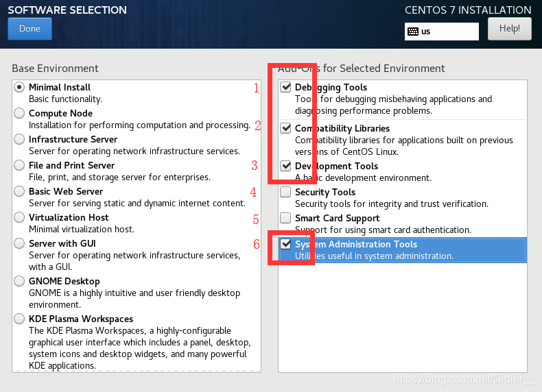Click the "File and Print Server" label

(x=71, y=165)
